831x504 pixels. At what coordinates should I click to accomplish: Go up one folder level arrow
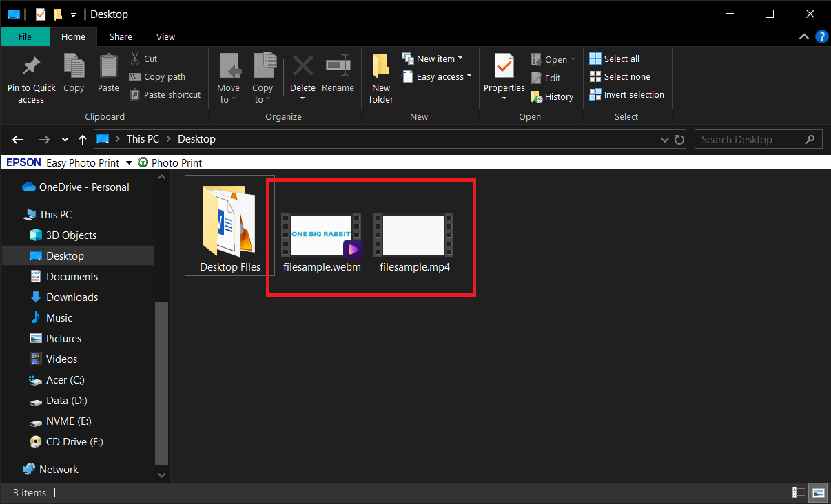(x=83, y=140)
